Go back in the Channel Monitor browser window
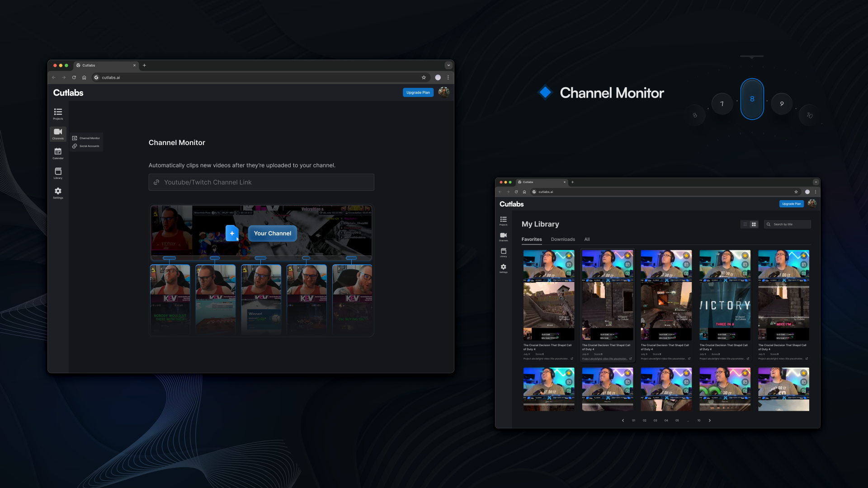 [x=54, y=78]
